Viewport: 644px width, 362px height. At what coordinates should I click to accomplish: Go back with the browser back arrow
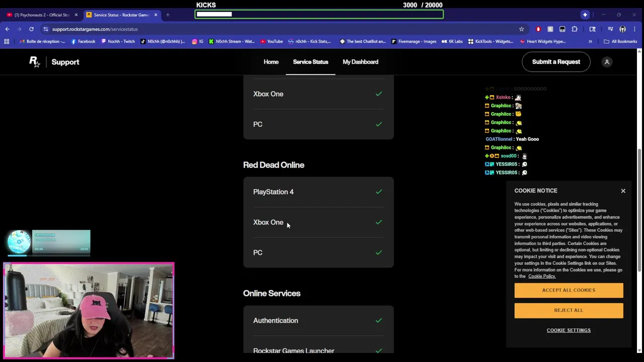pyautogui.click(x=7, y=29)
